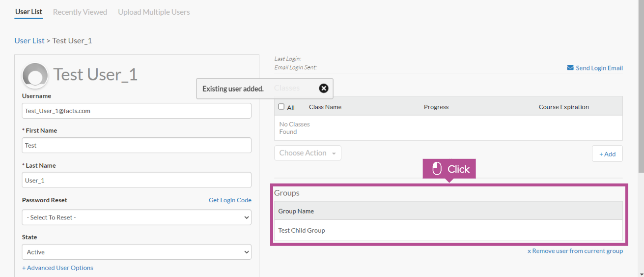Open the Choose Action dropdown
This screenshot has height=277, width=644.
pyautogui.click(x=308, y=153)
